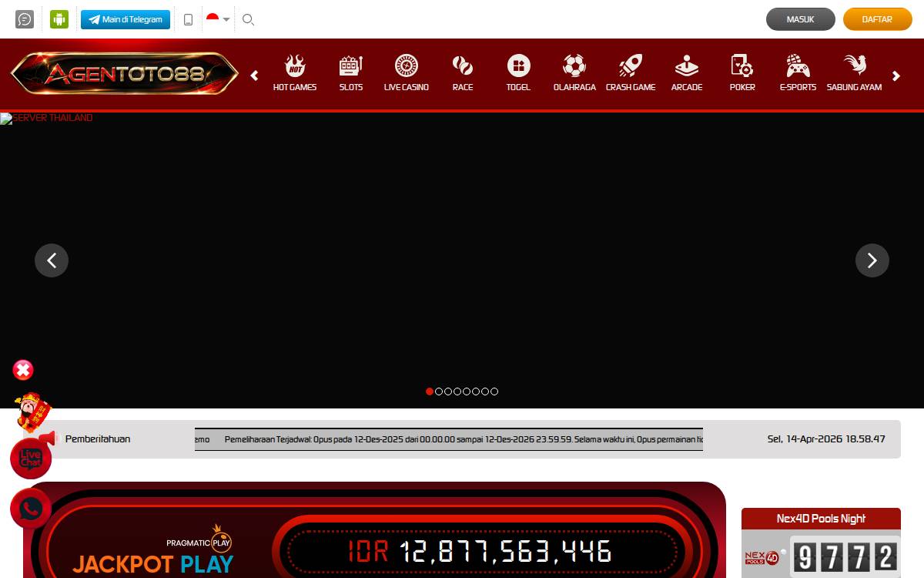Open the Olahraga sports category
The image size is (924, 578).
[574, 74]
